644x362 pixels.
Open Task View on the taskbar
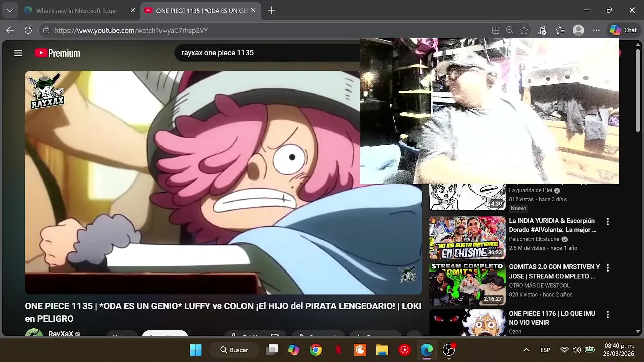pos(272,350)
